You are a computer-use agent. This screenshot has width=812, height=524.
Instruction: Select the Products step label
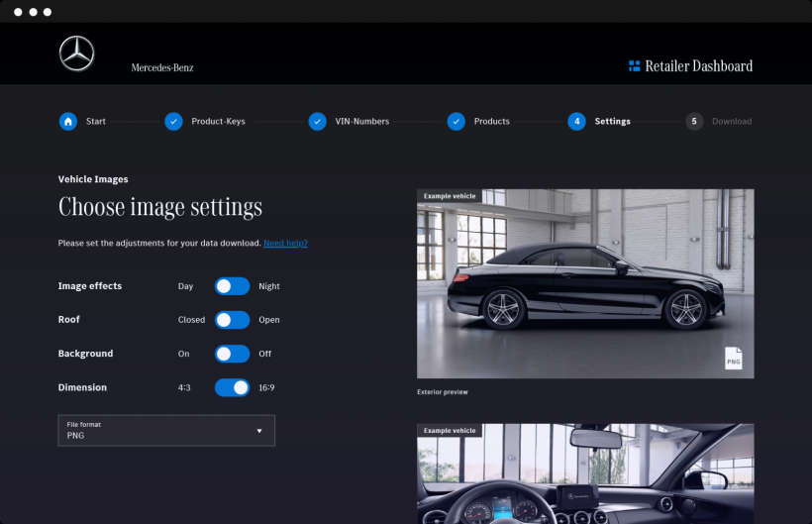tap(491, 121)
